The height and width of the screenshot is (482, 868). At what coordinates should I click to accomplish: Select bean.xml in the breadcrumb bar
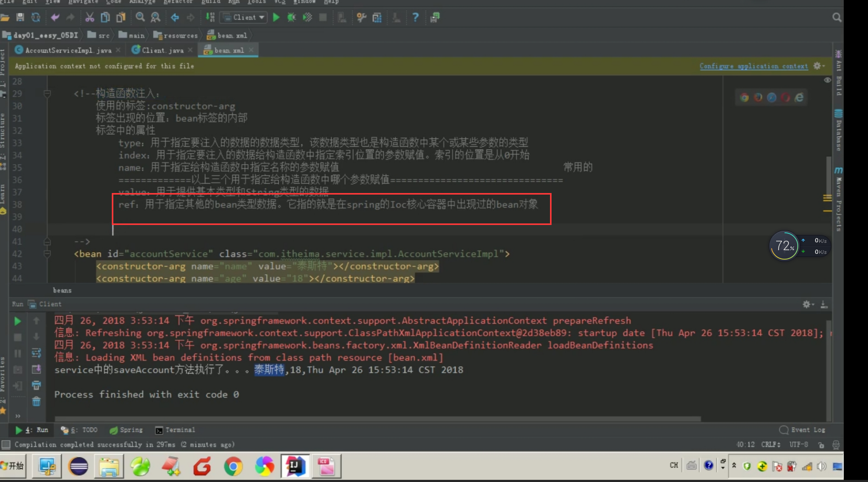(x=227, y=35)
